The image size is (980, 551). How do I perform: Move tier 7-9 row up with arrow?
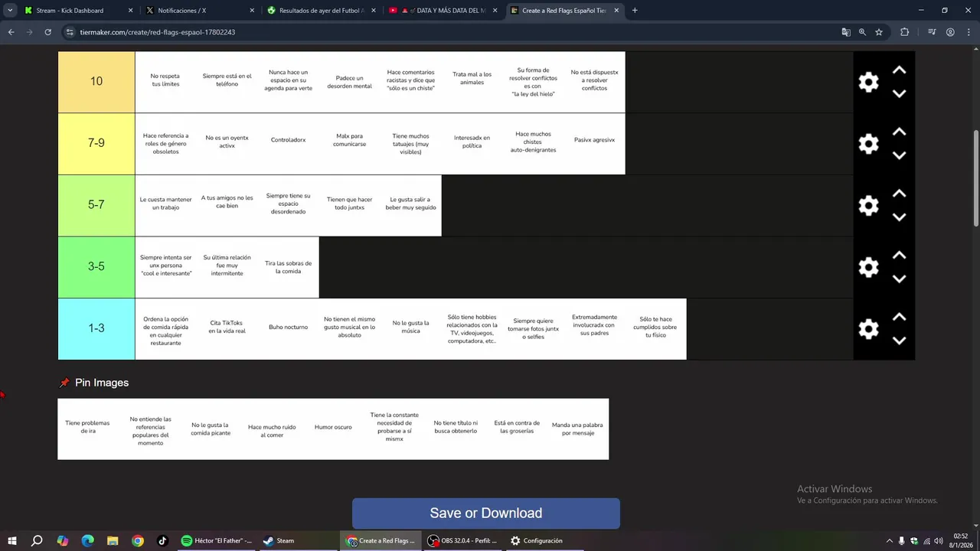(900, 132)
